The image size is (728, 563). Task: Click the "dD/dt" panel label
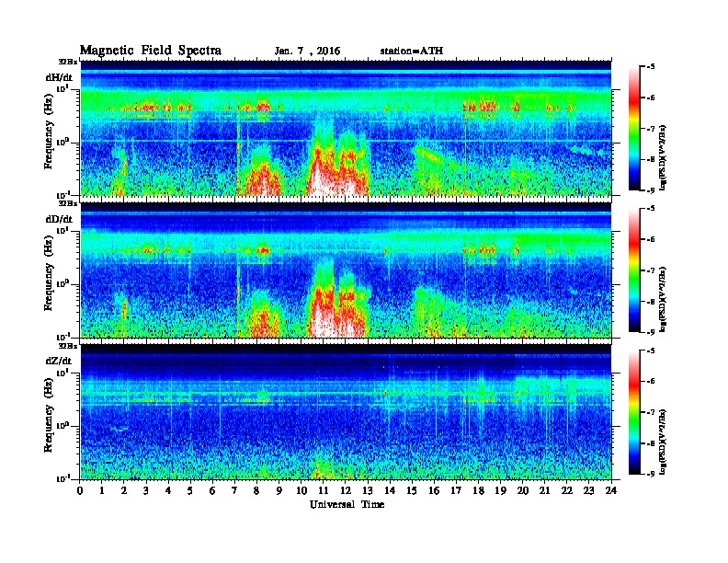[x=59, y=219]
